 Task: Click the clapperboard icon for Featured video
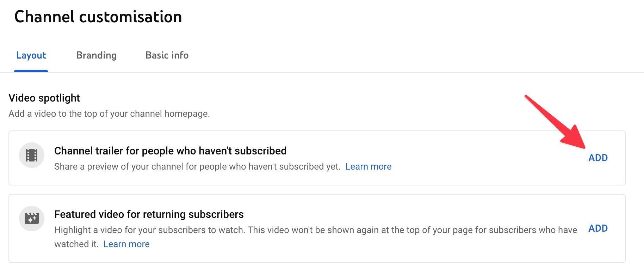tap(32, 219)
